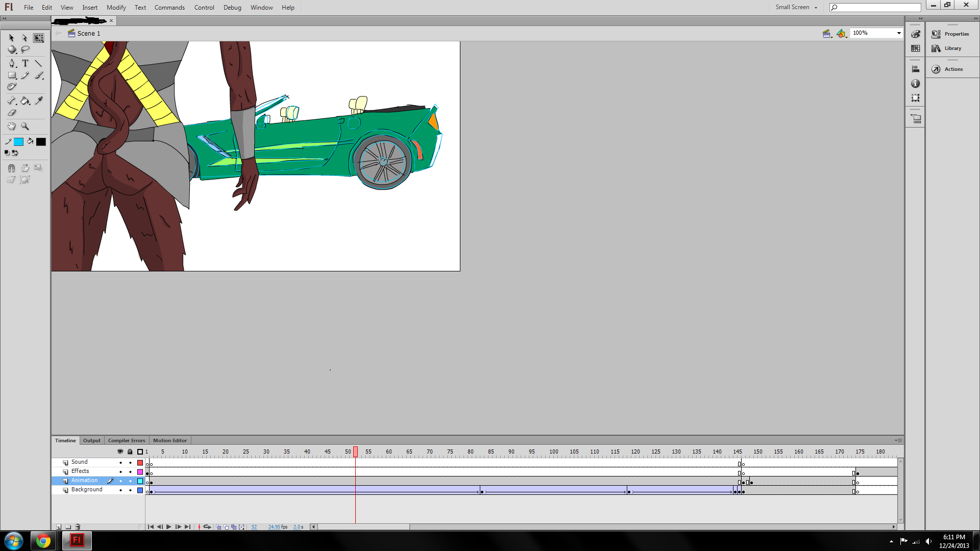Toggle Snap to Objects magnet
This screenshot has width=980, height=551.
tap(12, 168)
